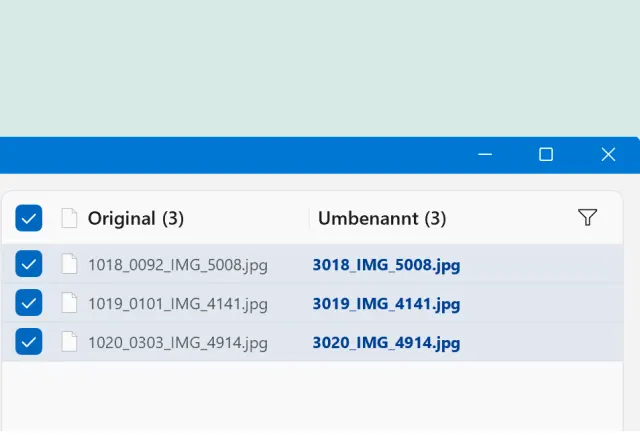
Task: Select the original name 1019_0101_IMG_4141.jpg
Action: click(178, 303)
